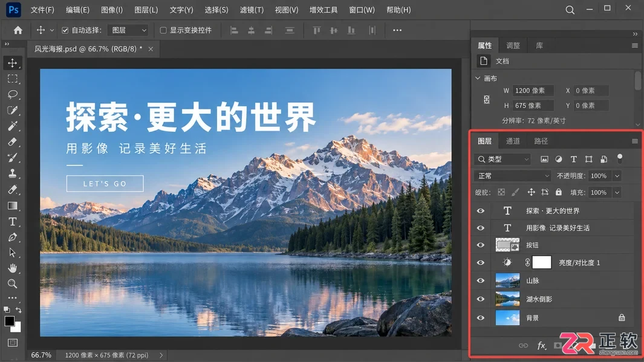Lock transparent pixels icon
The image size is (644, 362).
coord(501,192)
